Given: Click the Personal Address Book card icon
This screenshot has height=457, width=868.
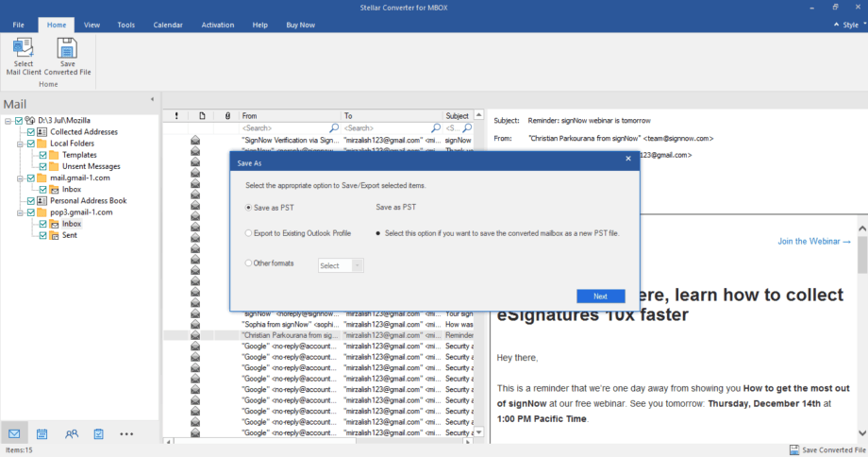Looking at the screenshot, I should click(42, 200).
